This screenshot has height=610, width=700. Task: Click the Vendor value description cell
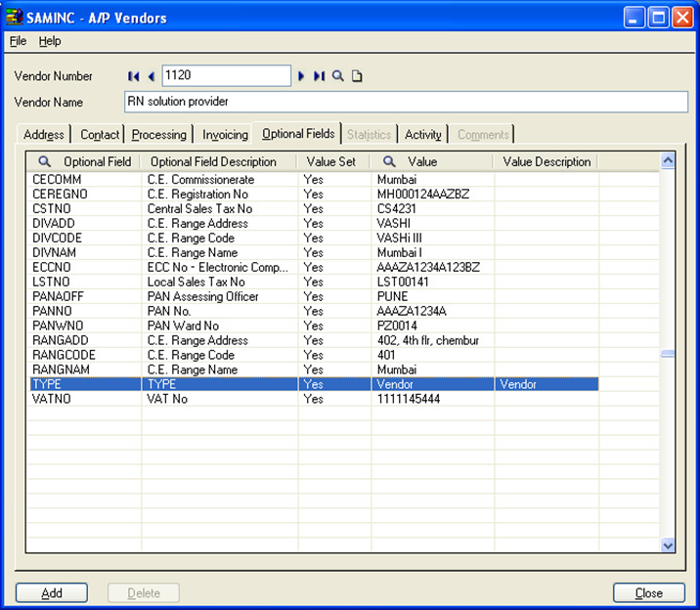coord(547,384)
